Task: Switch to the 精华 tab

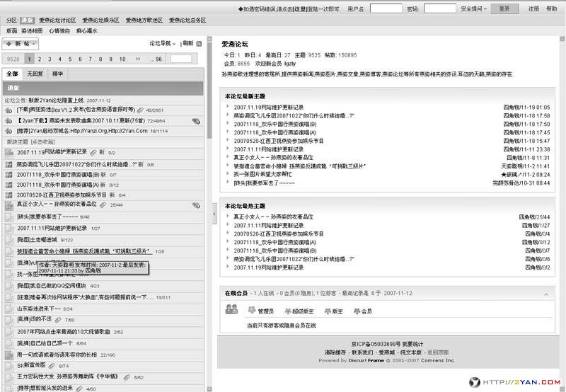Action: [x=58, y=74]
